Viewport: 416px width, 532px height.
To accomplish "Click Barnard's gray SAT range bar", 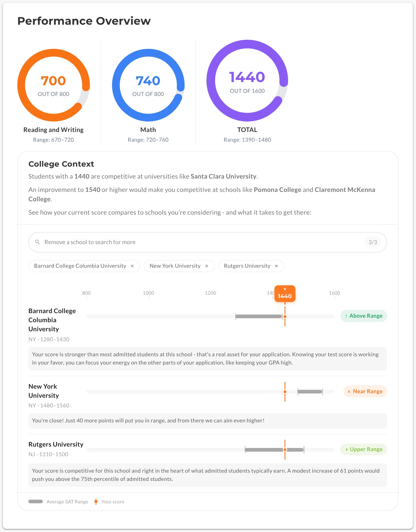I will pyautogui.click(x=259, y=316).
